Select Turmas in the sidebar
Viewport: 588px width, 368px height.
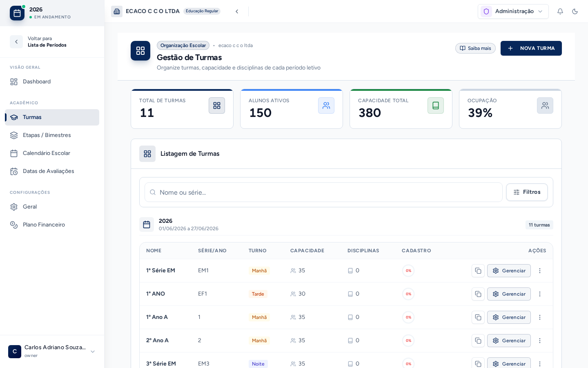[x=52, y=117]
